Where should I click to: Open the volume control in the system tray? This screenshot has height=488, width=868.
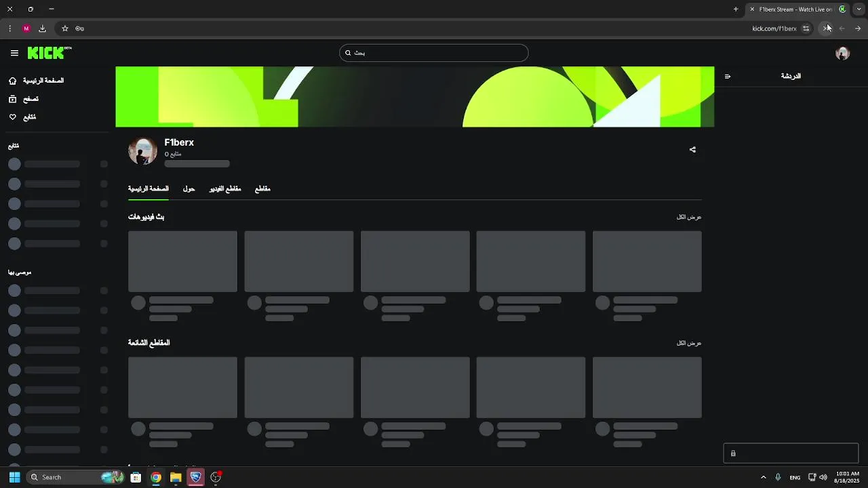[x=823, y=477]
